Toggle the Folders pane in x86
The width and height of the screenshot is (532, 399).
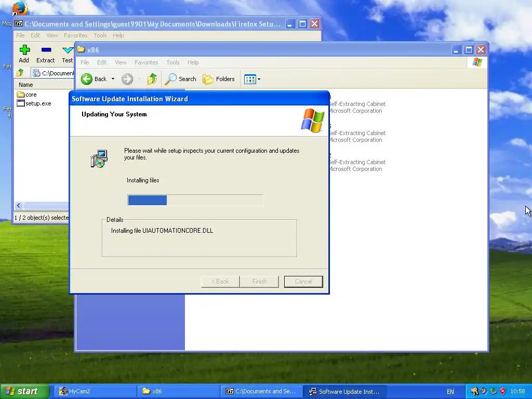tap(219, 79)
